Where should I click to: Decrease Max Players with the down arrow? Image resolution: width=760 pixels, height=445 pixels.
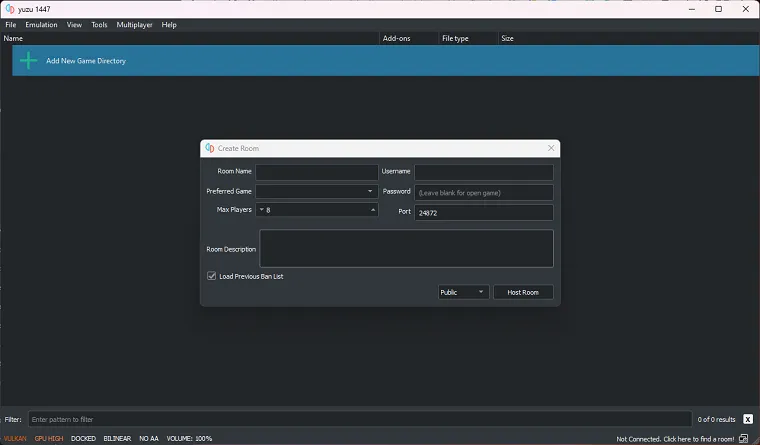[261, 210]
